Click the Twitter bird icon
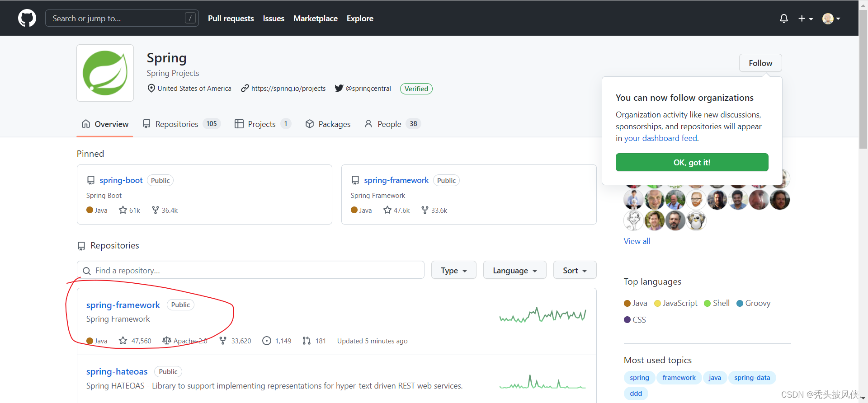The height and width of the screenshot is (403, 868). [339, 88]
